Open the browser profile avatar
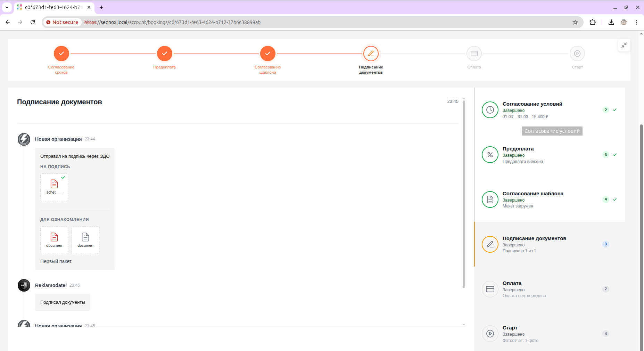The image size is (644, 351). coord(624,22)
